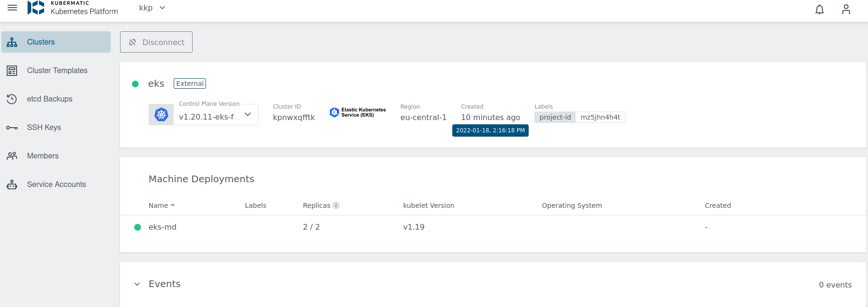Click the Kubernetes wheel icon
868x307 pixels.
161,114
